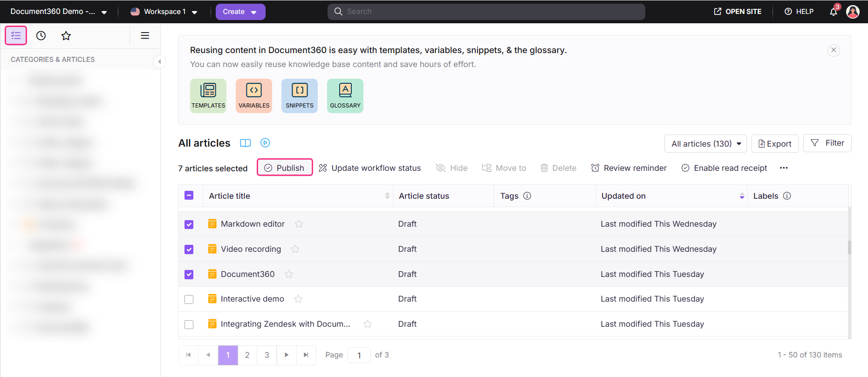Publish the selected articles

point(285,168)
